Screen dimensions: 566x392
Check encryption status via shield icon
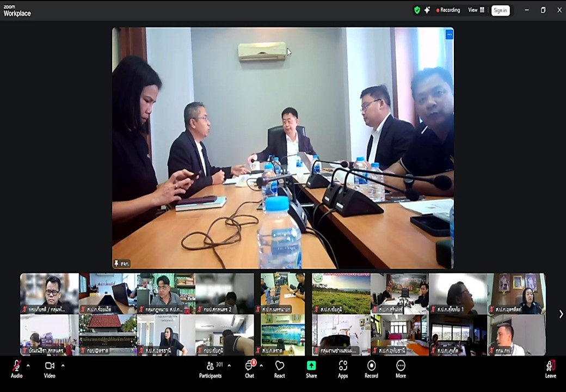point(417,10)
